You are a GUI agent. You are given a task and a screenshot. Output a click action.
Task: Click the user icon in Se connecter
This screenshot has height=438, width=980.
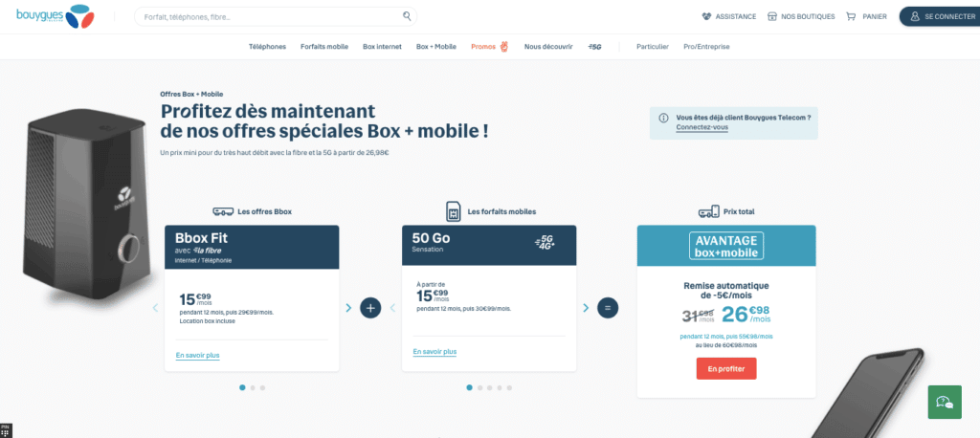pos(915,17)
